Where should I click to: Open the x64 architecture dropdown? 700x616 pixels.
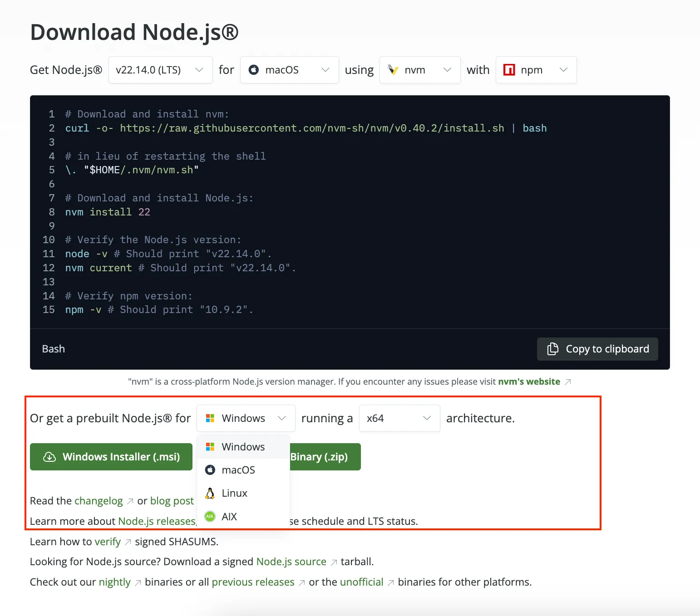399,418
